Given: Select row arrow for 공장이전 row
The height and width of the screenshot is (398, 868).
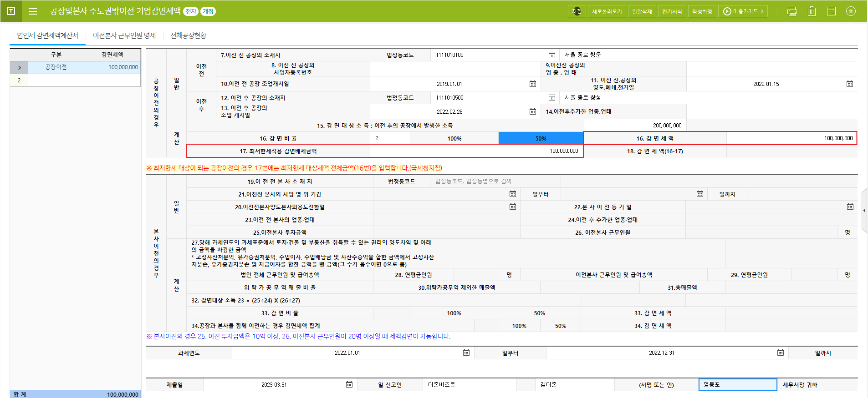Looking at the screenshot, I should [19, 67].
